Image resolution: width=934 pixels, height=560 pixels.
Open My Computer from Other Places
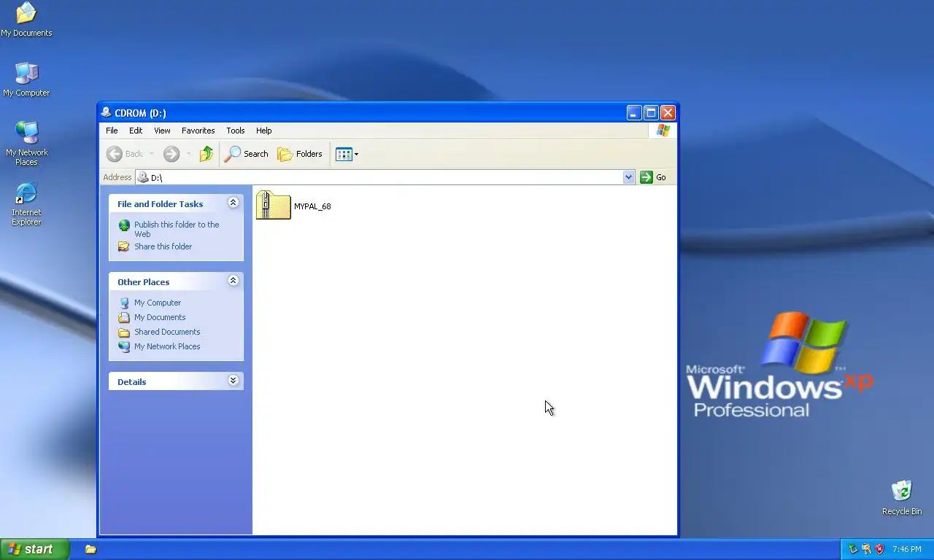[x=158, y=303]
